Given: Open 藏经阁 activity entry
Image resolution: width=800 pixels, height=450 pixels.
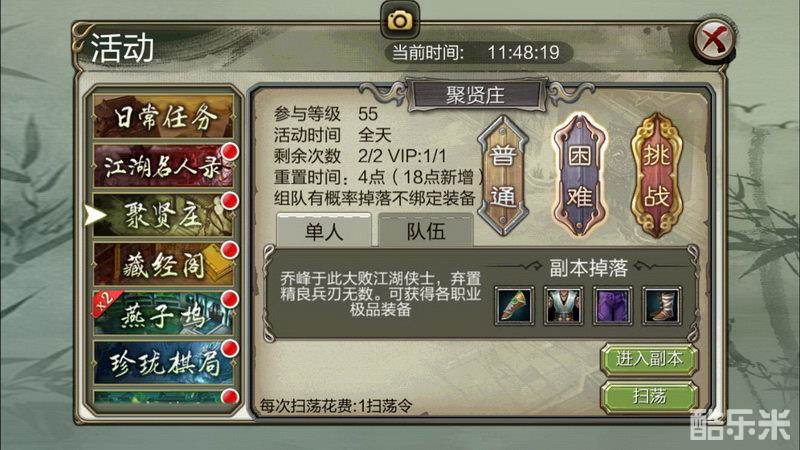Looking at the screenshot, I should 163,264.
